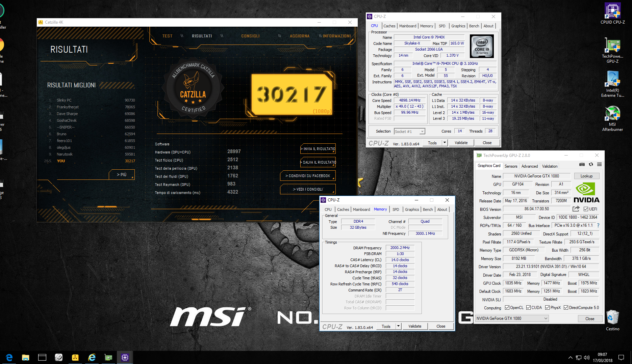Click CONDIVIDI SU FACEBOOK button
The image size is (632, 364).
click(x=308, y=176)
